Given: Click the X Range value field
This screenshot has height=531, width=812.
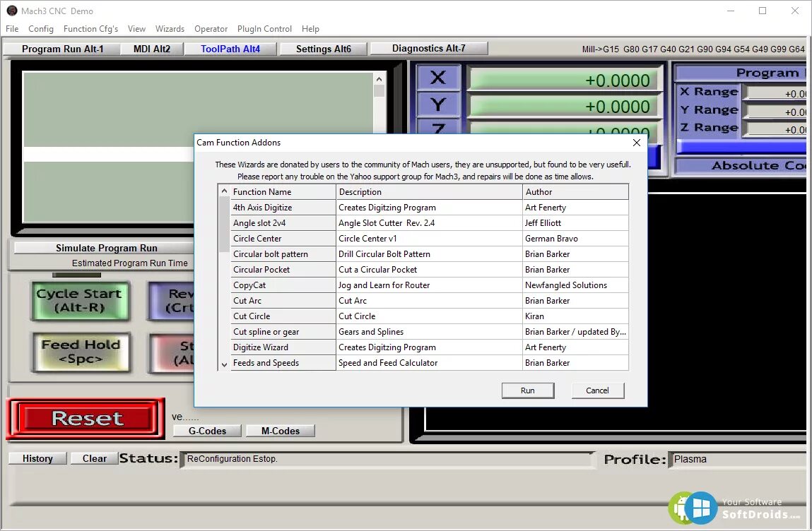Looking at the screenshot, I should (x=775, y=94).
